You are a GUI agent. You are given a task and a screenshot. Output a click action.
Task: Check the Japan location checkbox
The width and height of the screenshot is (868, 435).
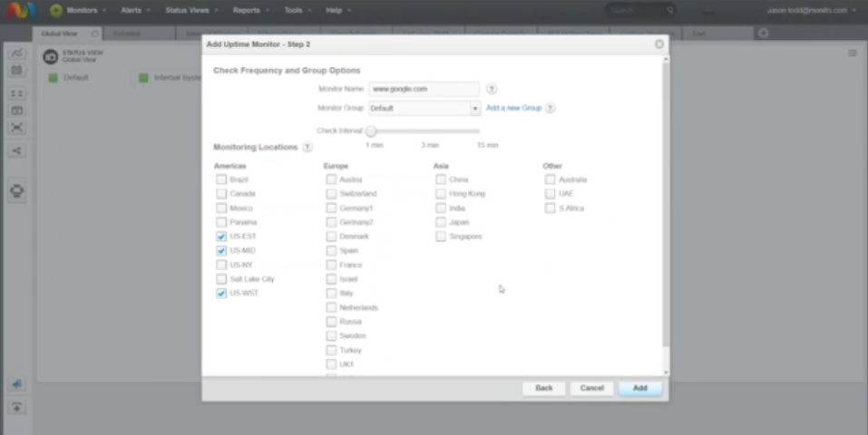tap(441, 222)
